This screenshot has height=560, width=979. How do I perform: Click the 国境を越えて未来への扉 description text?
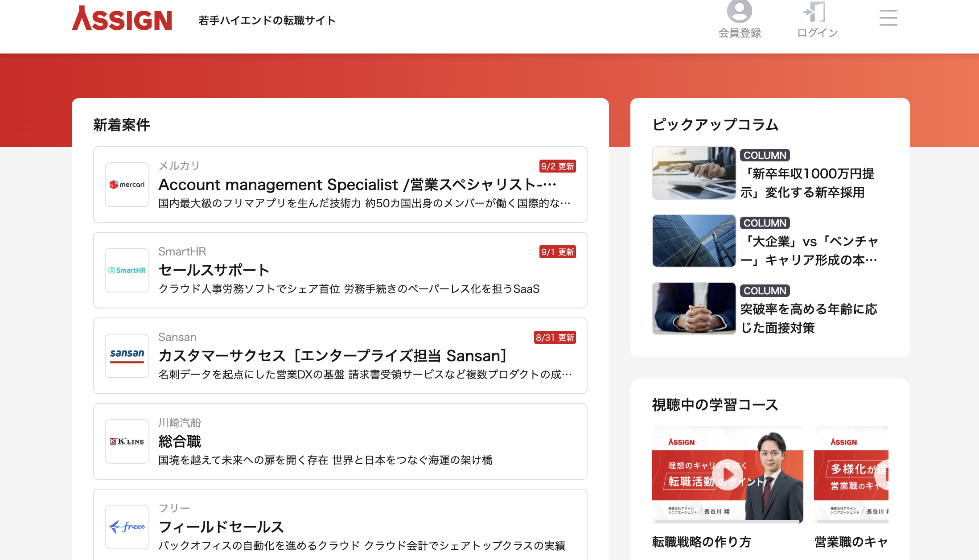[325, 460]
